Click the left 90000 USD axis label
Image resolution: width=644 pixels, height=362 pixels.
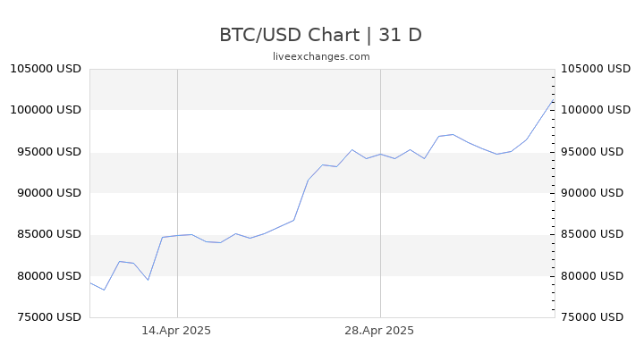click(49, 192)
